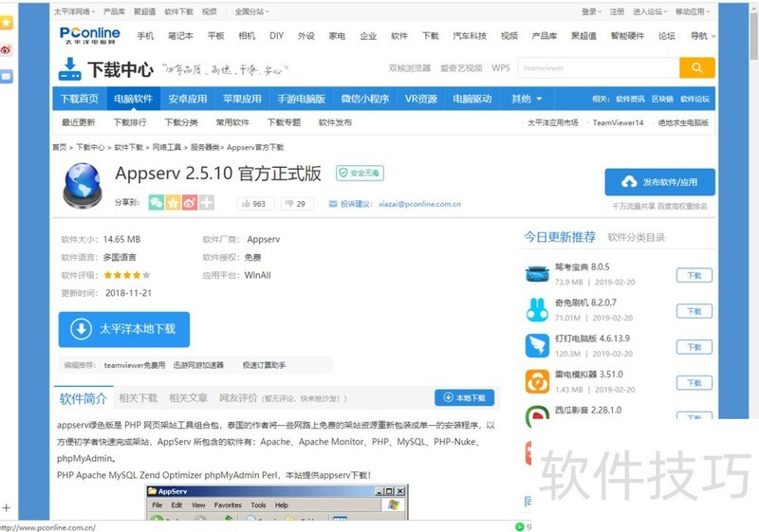Share to WeChat icon
The width and height of the screenshot is (759, 532).
(x=157, y=203)
